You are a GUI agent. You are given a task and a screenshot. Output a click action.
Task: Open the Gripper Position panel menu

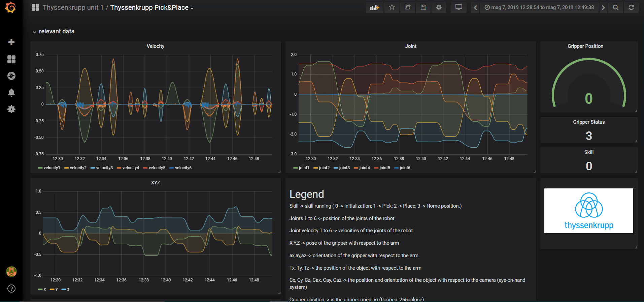click(585, 46)
